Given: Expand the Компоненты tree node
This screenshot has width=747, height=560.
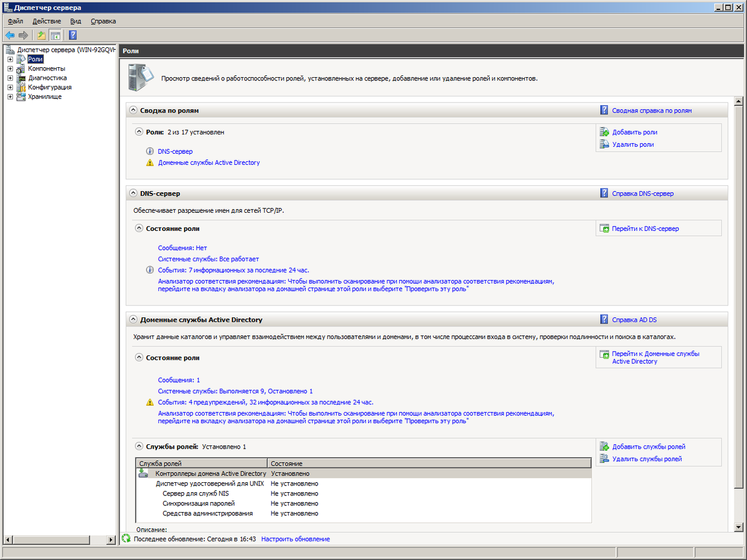Looking at the screenshot, I should point(10,68).
